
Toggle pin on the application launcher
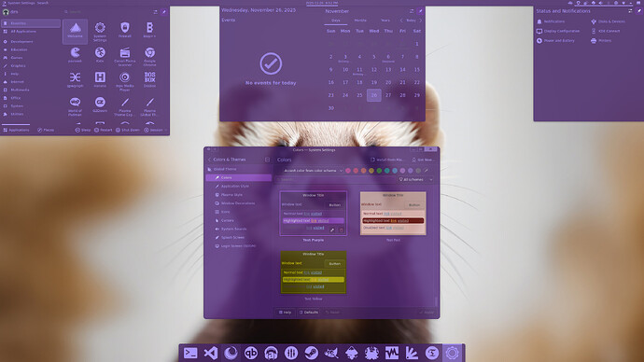pyautogui.click(x=164, y=12)
